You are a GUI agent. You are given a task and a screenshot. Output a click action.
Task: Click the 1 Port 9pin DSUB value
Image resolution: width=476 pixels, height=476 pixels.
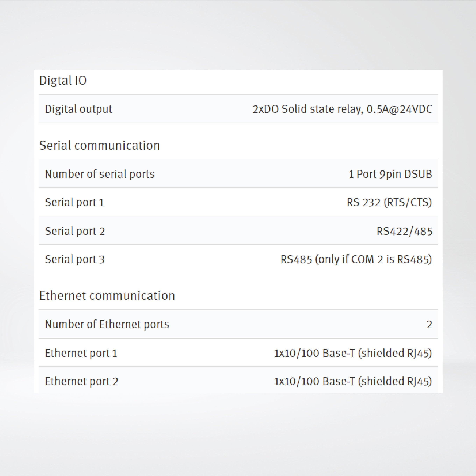(390, 174)
